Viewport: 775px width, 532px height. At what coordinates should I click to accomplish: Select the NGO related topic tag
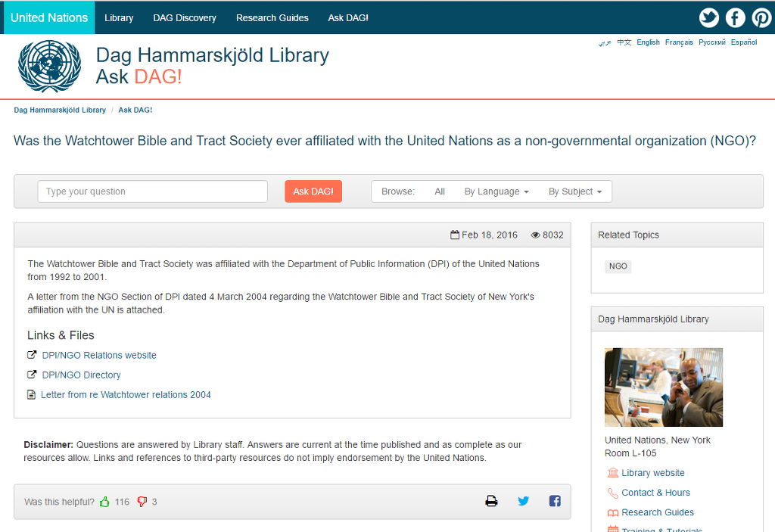coord(618,266)
